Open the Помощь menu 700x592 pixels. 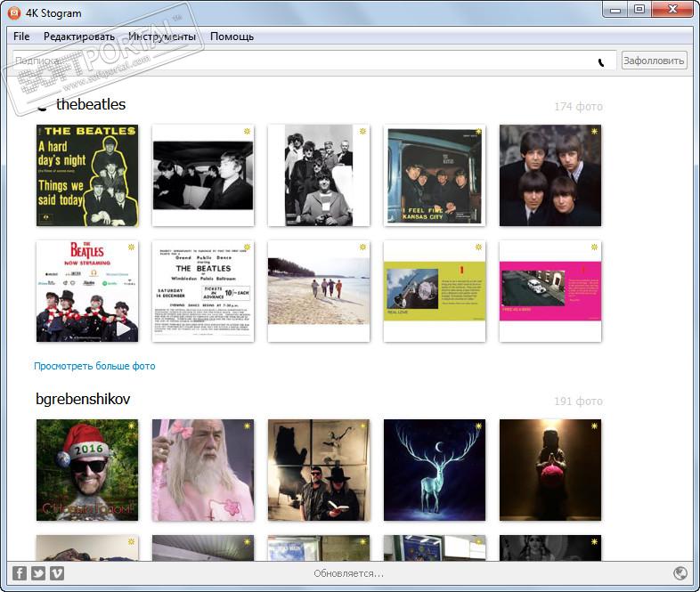click(232, 36)
